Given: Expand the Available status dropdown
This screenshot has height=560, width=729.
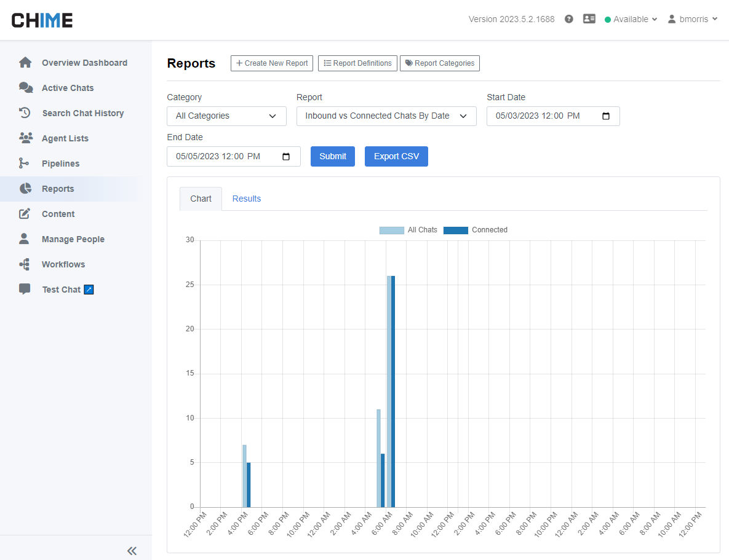Looking at the screenshot, I should [x=631, y=19].
